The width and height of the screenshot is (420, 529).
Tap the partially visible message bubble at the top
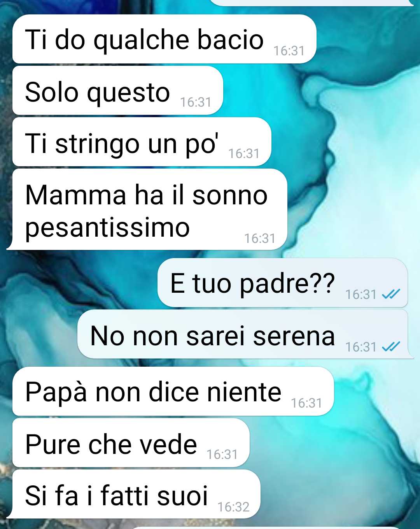(x=311, y=3)
